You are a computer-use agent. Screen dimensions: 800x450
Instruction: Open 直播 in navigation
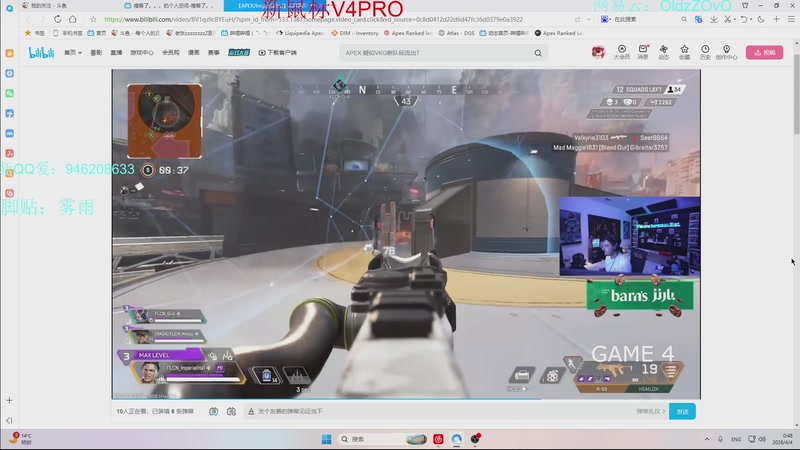[x=116, y=53]
